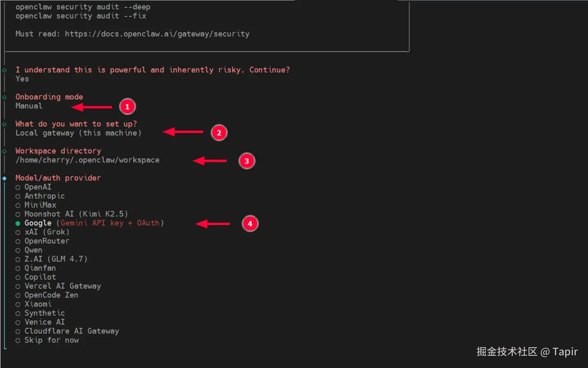Select the Anthropic provider option

[45, 196]
